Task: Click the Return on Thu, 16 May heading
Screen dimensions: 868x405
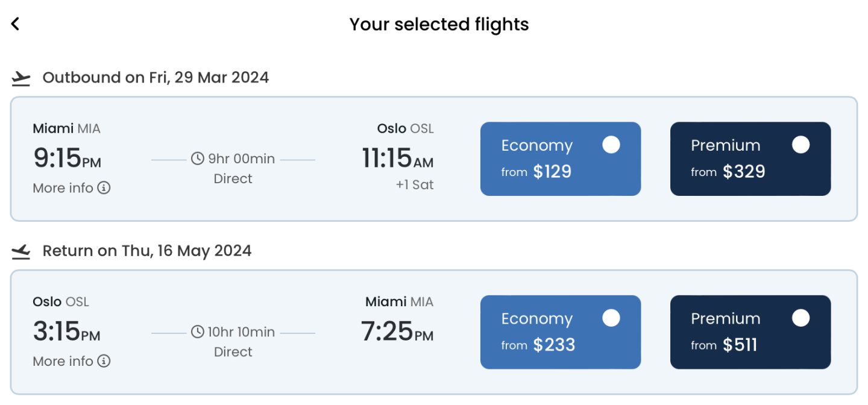Action: (x=146, y=251)
